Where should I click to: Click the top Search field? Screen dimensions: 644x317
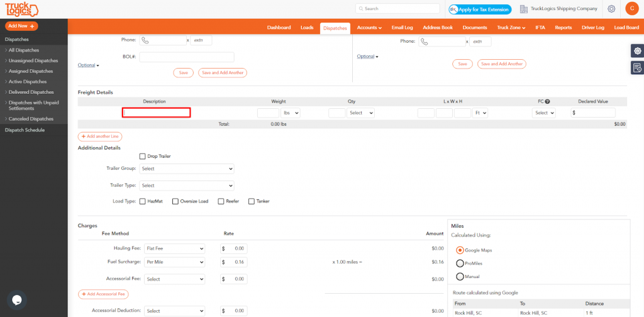[x=397, y=9]
